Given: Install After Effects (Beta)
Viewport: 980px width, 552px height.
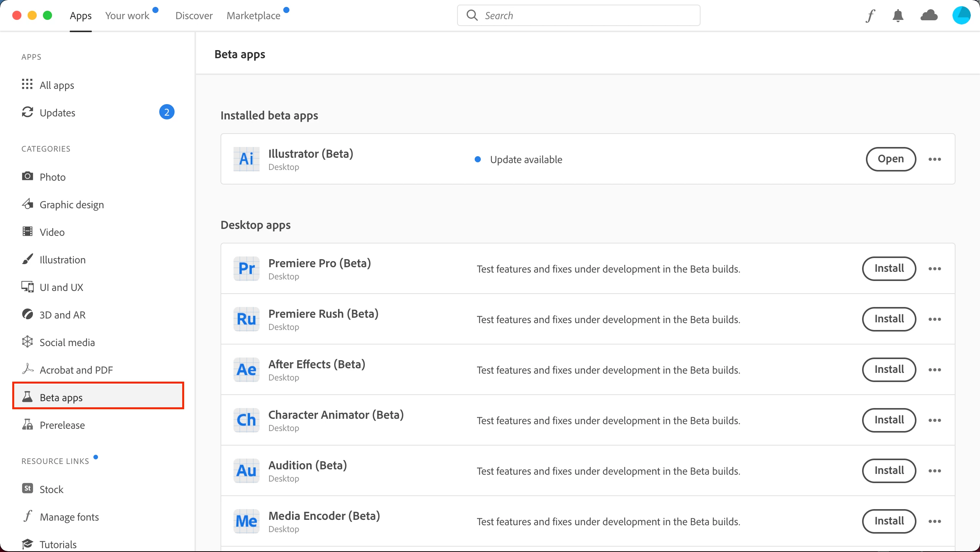Looking at the screenshot, I should click(x=889, y=370).
